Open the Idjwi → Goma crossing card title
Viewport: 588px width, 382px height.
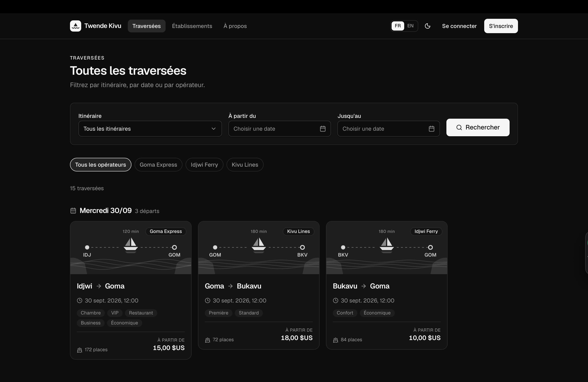point(101,286)
